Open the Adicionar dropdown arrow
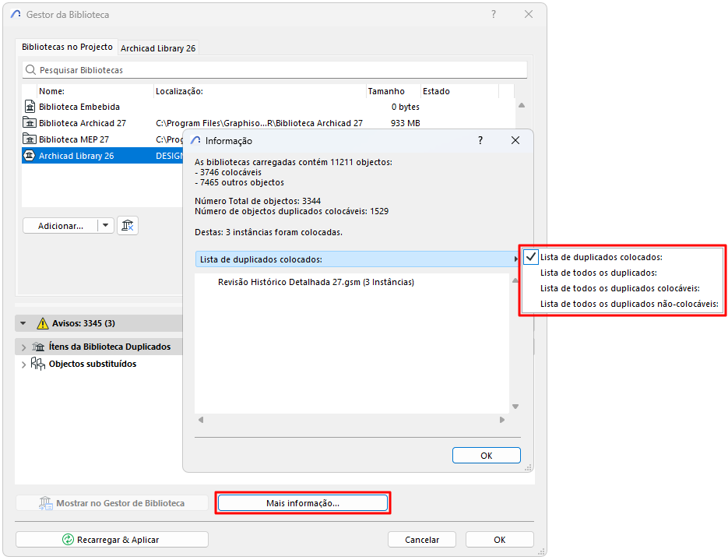728x560 pixels. pyautogui.click(x=106, y=226)
